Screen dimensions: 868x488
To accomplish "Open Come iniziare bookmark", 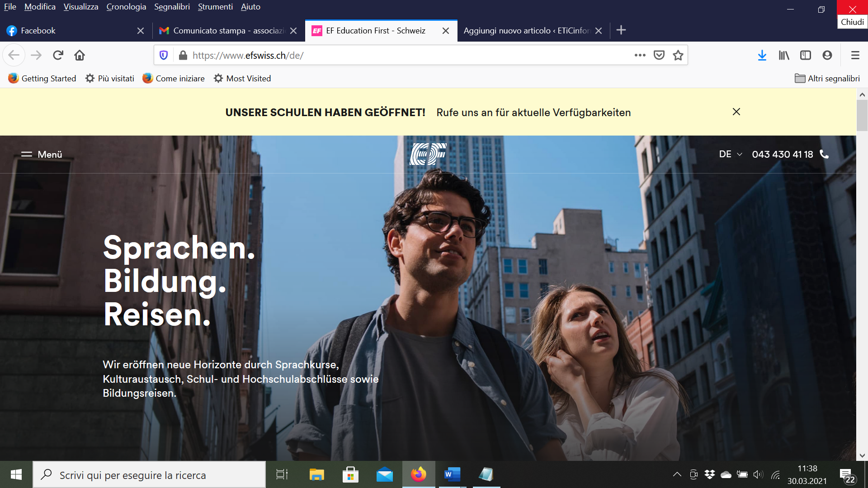I will pyautogui.click(x=174, y=78).
